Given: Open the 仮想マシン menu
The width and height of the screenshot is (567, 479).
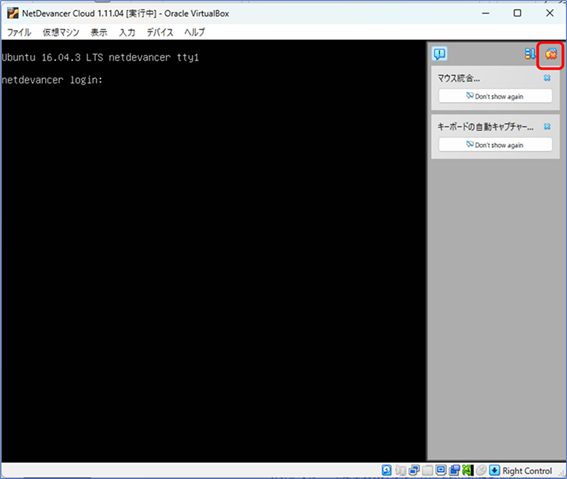Looking at the screenshot, I should click(61, 32).
